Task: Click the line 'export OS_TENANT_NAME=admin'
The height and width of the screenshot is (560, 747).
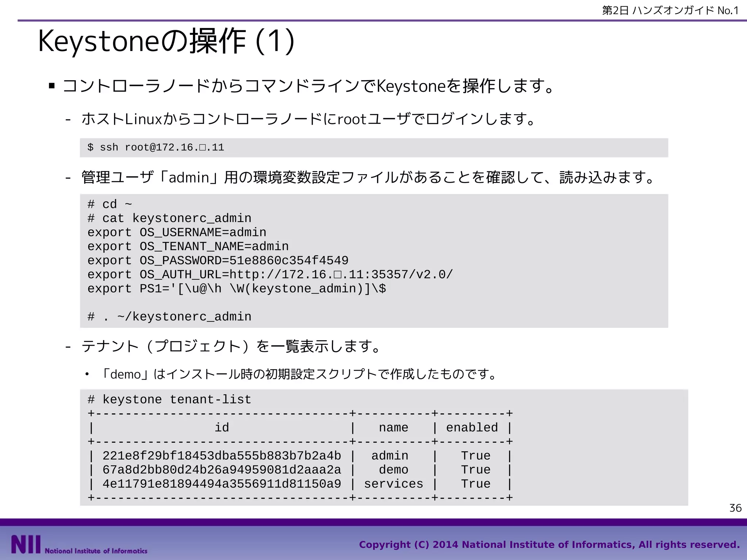Action: click(188, 246)
